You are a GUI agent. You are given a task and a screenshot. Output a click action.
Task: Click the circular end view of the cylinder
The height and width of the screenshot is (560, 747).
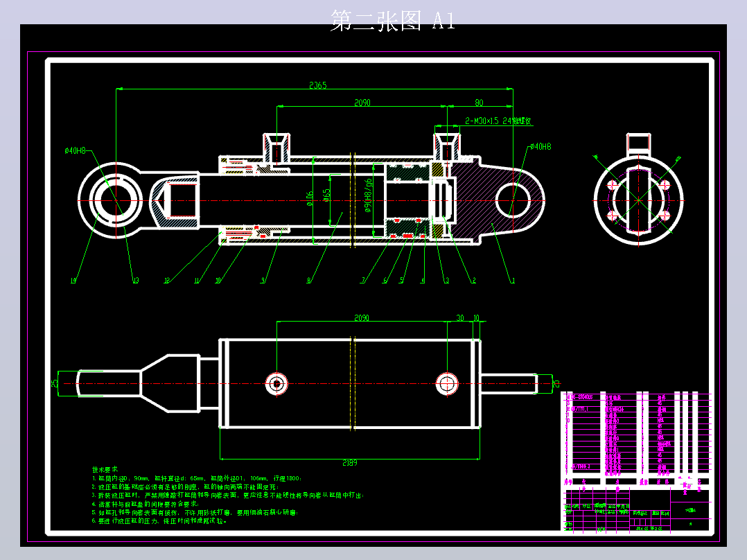638,200
